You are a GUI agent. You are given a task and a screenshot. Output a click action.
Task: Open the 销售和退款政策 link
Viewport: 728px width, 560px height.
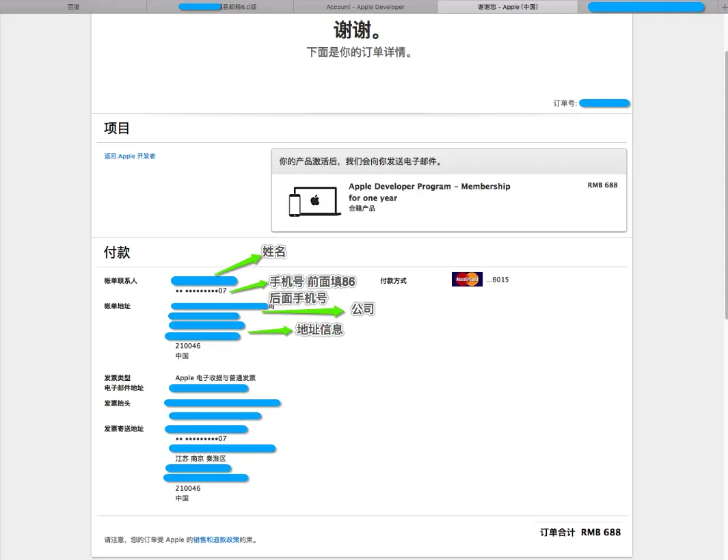217,539
